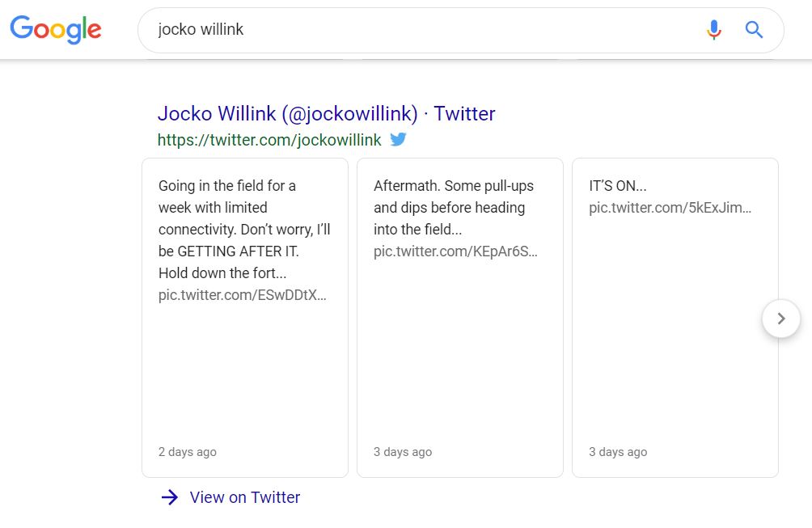Click the '2 days ago' timestamp
Image resolution: width=812 pixels, height=528 pixels.
pos(188,452)
